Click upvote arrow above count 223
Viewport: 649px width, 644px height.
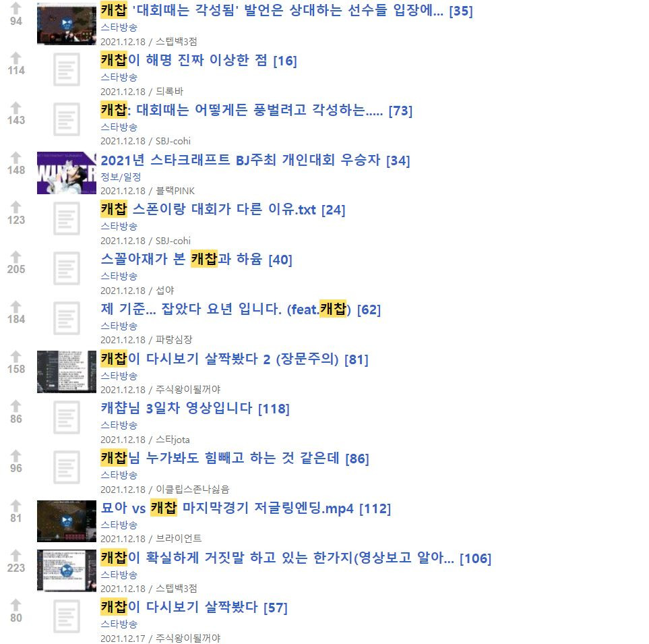(16, 555)
